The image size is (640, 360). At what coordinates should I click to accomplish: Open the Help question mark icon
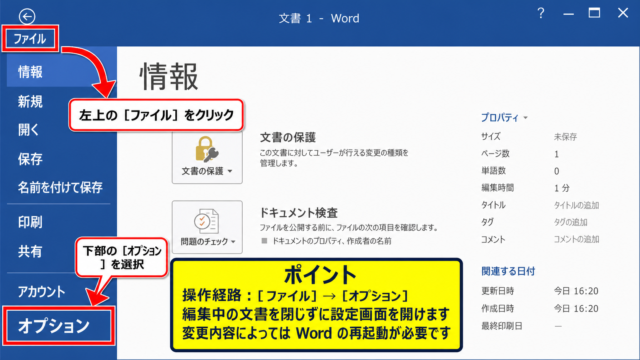click(x=541, y=13)
